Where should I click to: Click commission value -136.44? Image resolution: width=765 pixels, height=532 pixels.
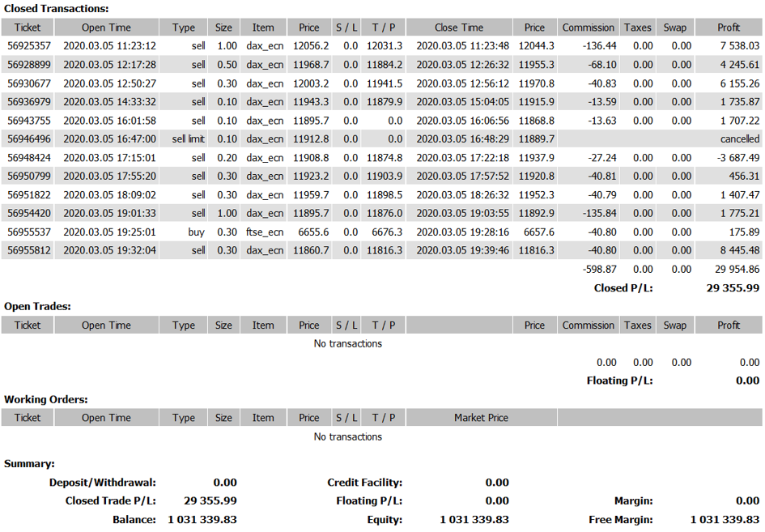(x=599, y=46)
